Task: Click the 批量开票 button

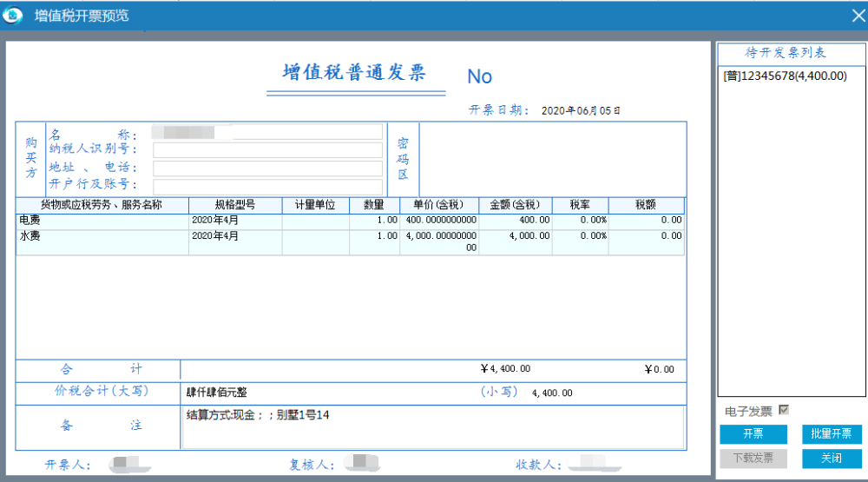Action: 832,434
